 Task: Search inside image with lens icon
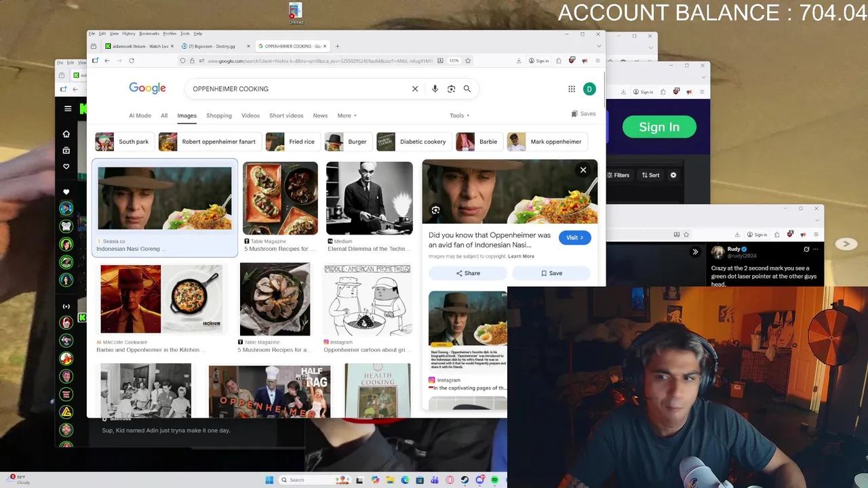(435, 210)
